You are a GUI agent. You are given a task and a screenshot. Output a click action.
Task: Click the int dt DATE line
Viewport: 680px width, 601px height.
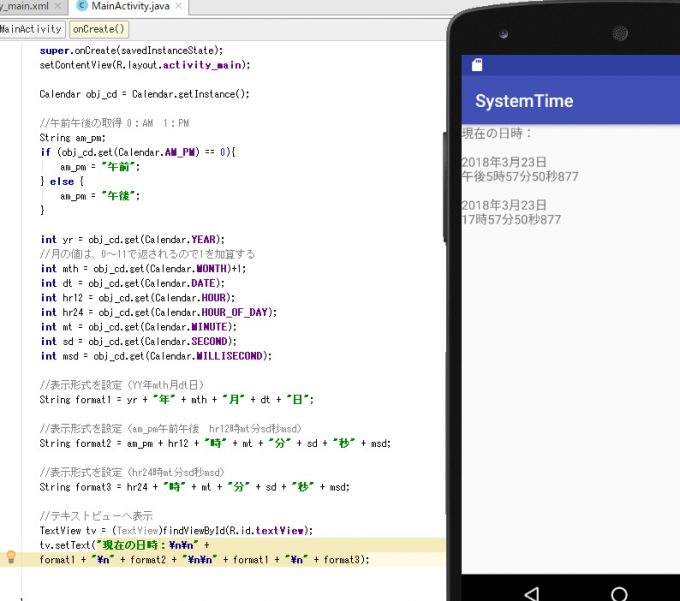pos(133,284)
